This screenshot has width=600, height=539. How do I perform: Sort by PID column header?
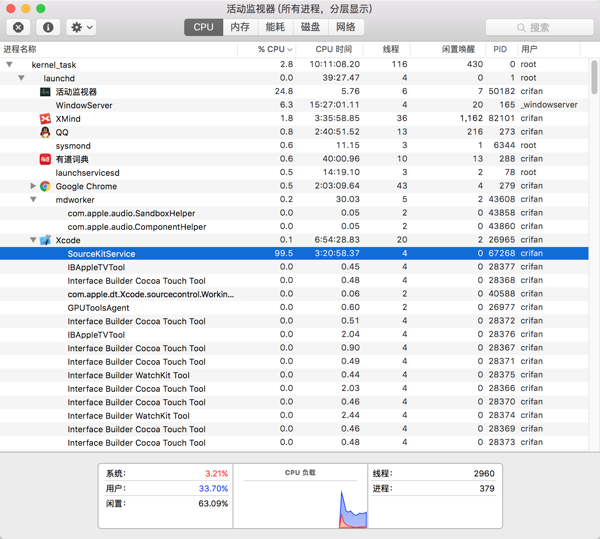501,49
